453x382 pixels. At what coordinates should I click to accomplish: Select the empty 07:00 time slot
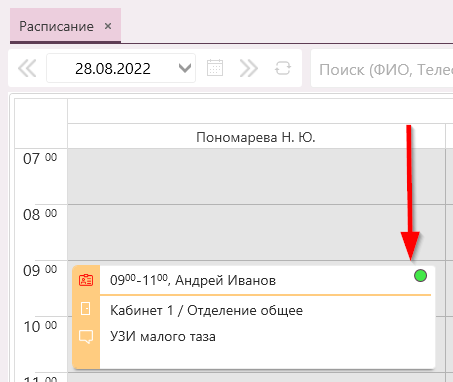256,176
